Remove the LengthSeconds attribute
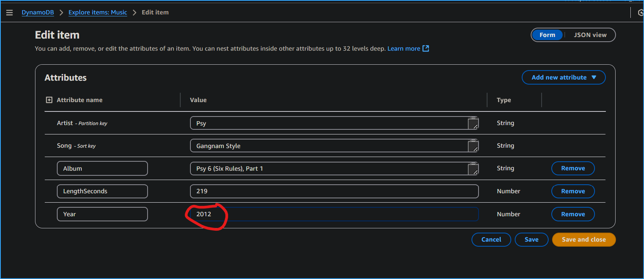The height and width of the screenshot is (279, 644). pyautogui.click(x=573, y=191)
